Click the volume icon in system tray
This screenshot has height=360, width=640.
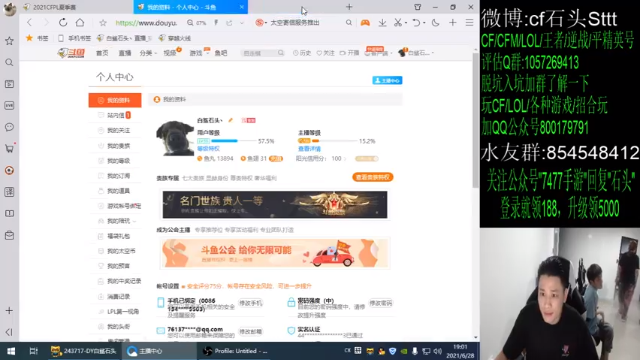[x=438, y=351]
